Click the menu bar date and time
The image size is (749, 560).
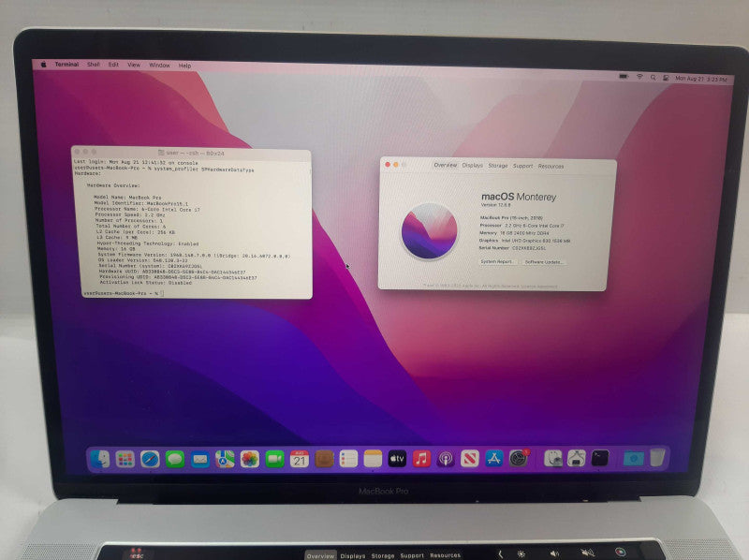coord(700,79)
